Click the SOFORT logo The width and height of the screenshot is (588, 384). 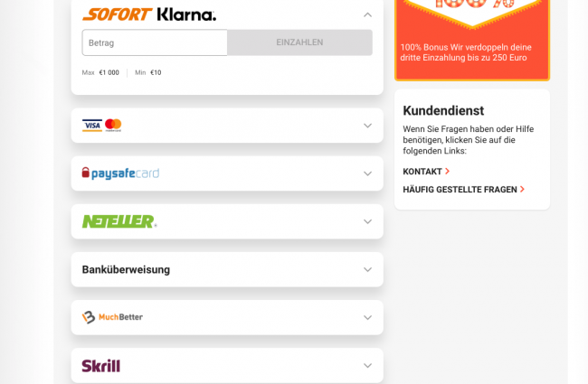[x=118, y=14]
